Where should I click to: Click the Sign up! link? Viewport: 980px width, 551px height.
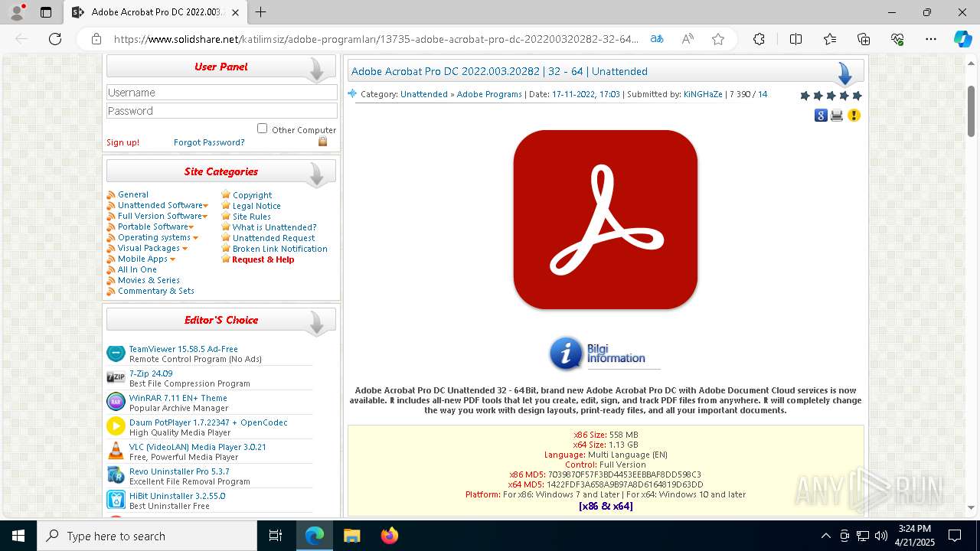pos(122,142)
